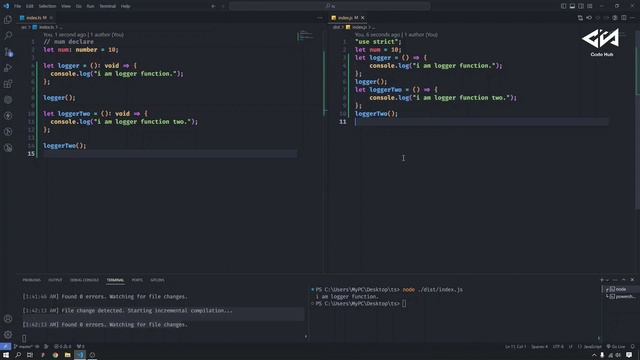Open the Search view in activity bar

tap(8, 36)
